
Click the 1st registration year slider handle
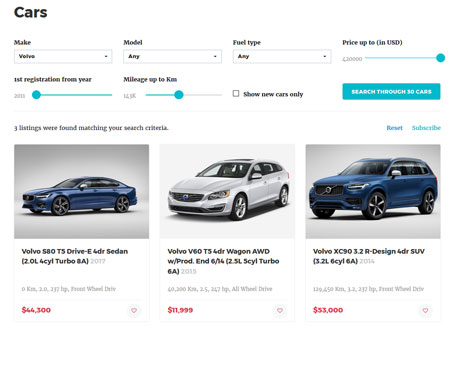point(36,95)
